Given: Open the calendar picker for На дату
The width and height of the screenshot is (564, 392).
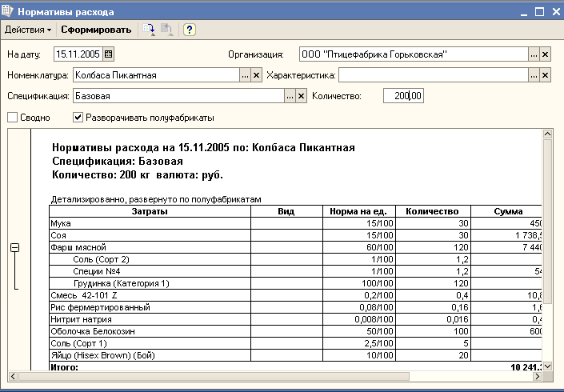Looking at the screenshot, I should pyautogui.click(x=108, y=54).
